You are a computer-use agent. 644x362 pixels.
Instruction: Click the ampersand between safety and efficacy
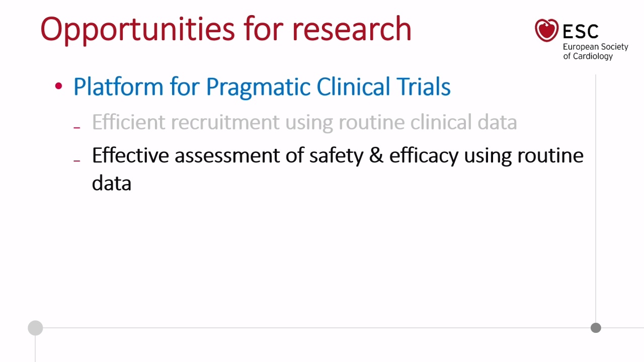(x=376, y=155)
